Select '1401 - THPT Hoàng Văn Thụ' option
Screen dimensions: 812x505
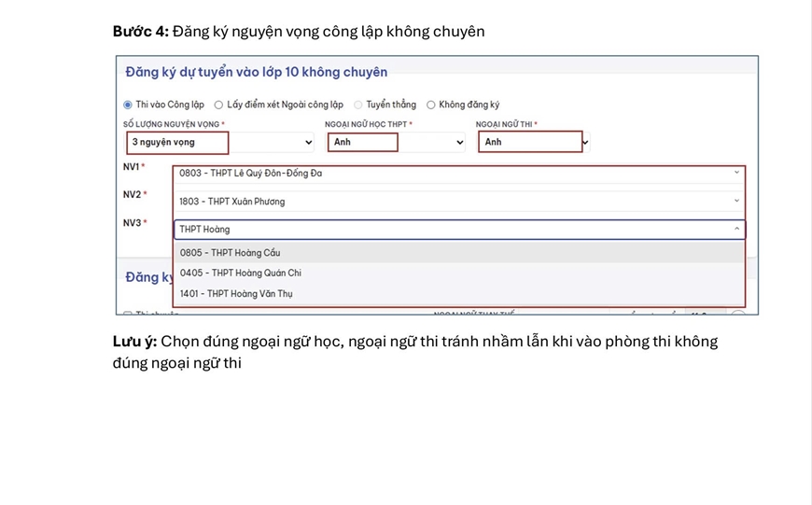pos(236,294)
